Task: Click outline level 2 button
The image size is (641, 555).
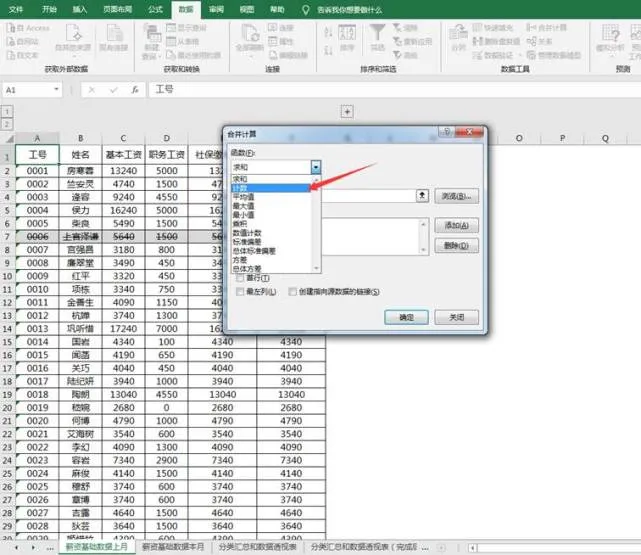Action: [x=7, y=124]
